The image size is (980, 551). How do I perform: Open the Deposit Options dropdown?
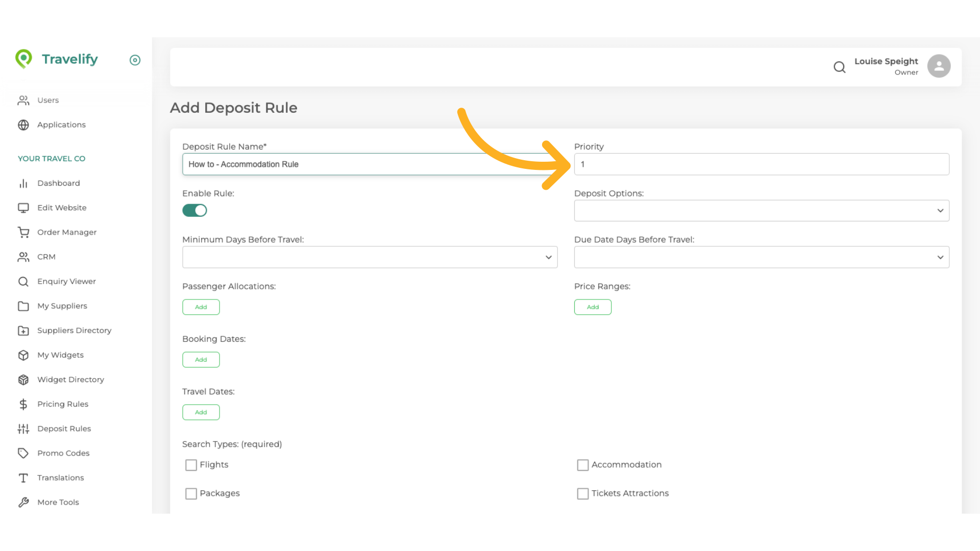(761, 211)
